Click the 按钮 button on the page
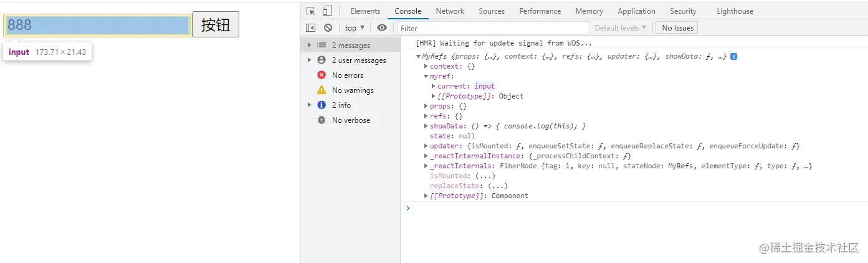 click(216, 24)
